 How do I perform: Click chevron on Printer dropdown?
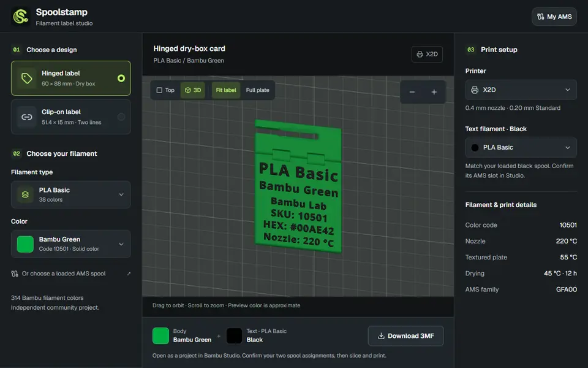[x=568, y=90]
